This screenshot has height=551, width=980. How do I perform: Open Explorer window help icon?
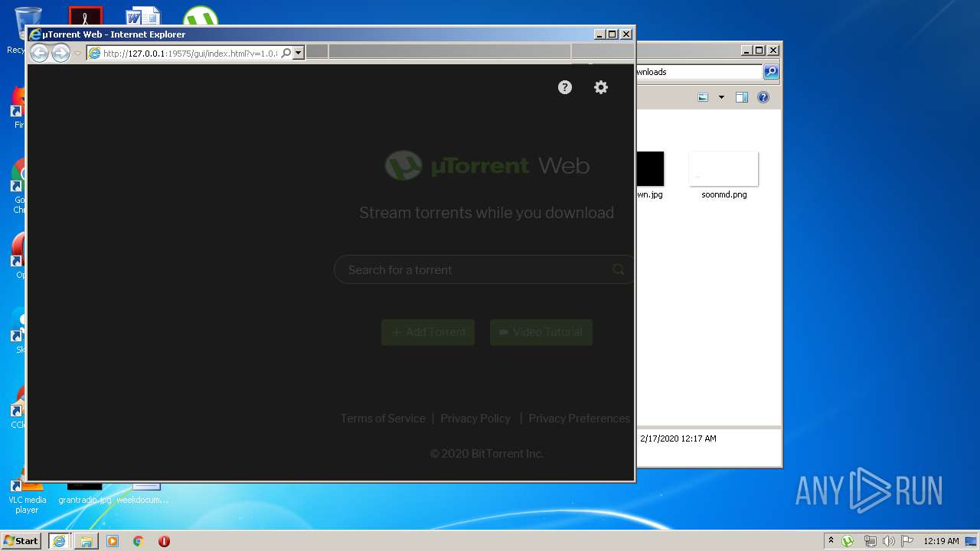pyautogui.click(x=763, y=97)
